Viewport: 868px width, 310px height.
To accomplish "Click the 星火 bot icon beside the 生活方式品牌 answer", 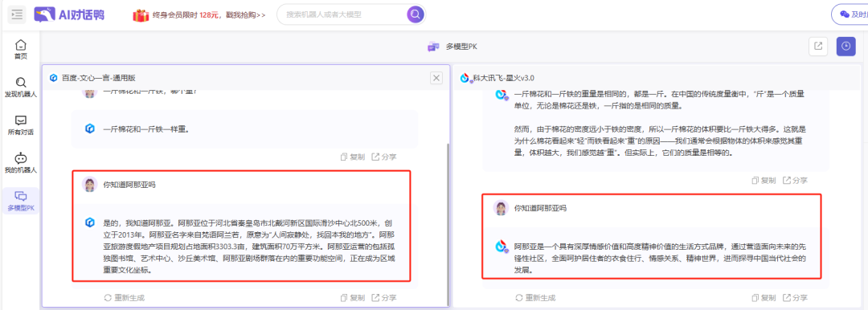I will click(x=502, y=246).
